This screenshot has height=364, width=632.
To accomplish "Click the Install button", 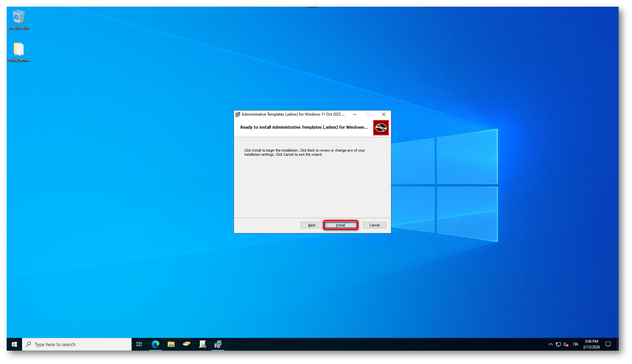I will pyautogui.click(x=340, y=225).
